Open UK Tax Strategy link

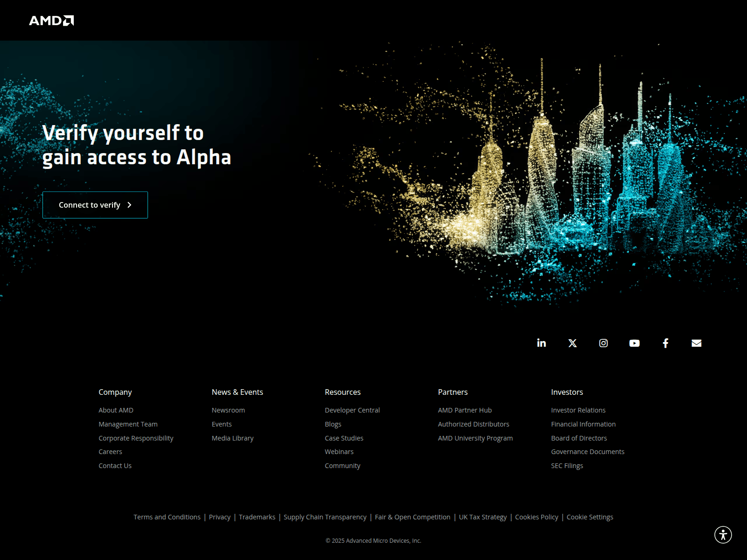point(483,517)
